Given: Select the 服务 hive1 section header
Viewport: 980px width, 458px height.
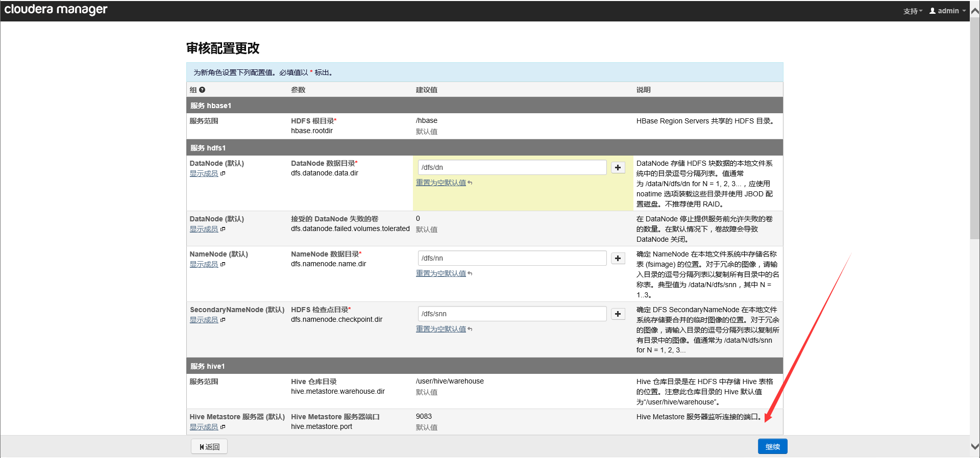Looking at the screenshot, I should tap(484, 366).
